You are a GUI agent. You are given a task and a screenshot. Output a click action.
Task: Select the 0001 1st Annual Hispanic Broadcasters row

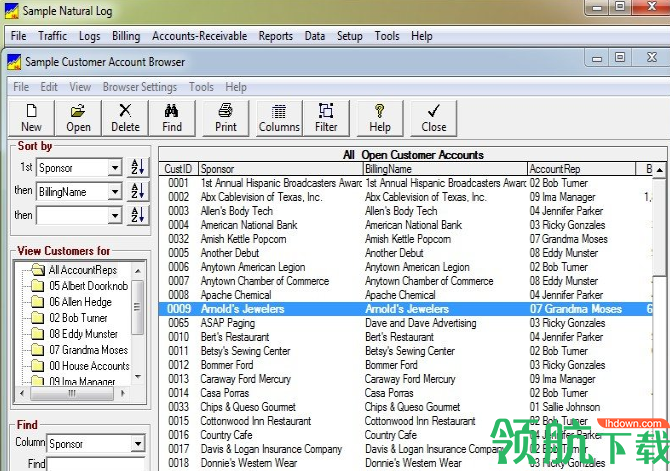point(405,183)
